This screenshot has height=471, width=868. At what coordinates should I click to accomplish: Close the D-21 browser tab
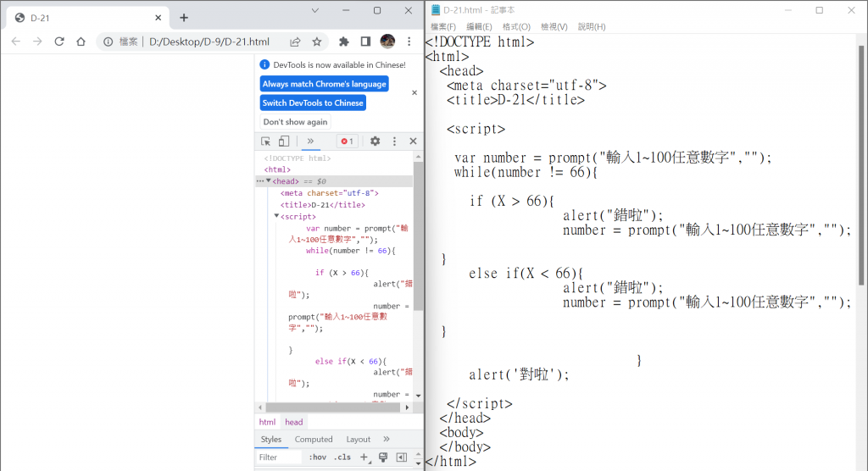click(x=159, y=18)
